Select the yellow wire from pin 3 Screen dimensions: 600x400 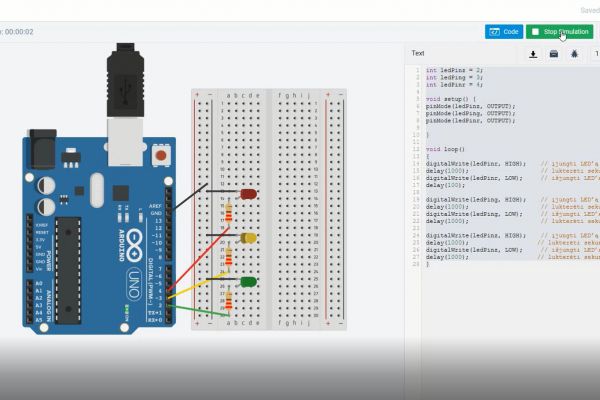198,285
